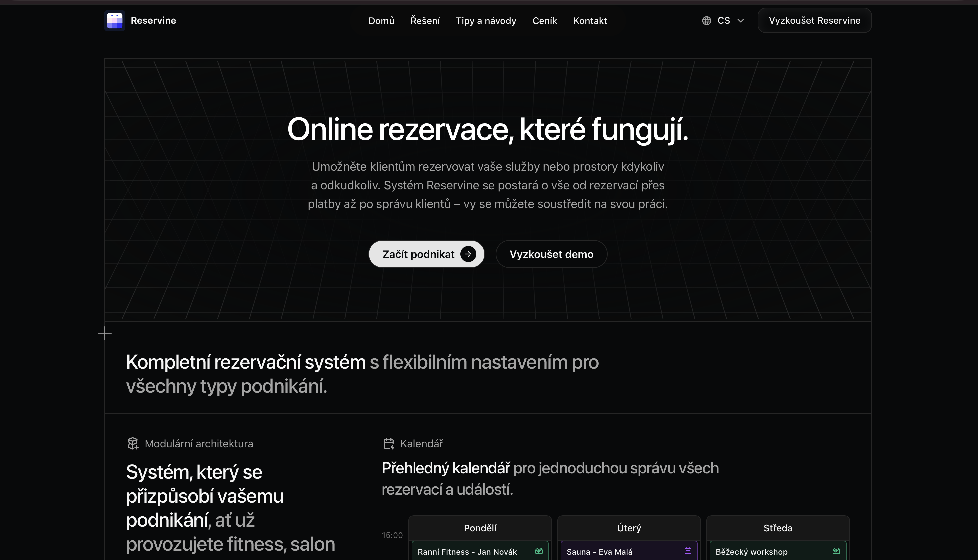This screenshot has width=978, height=560.
Task: Click the calendar icon on Sauna - Eva Malá
Action: 688,550
